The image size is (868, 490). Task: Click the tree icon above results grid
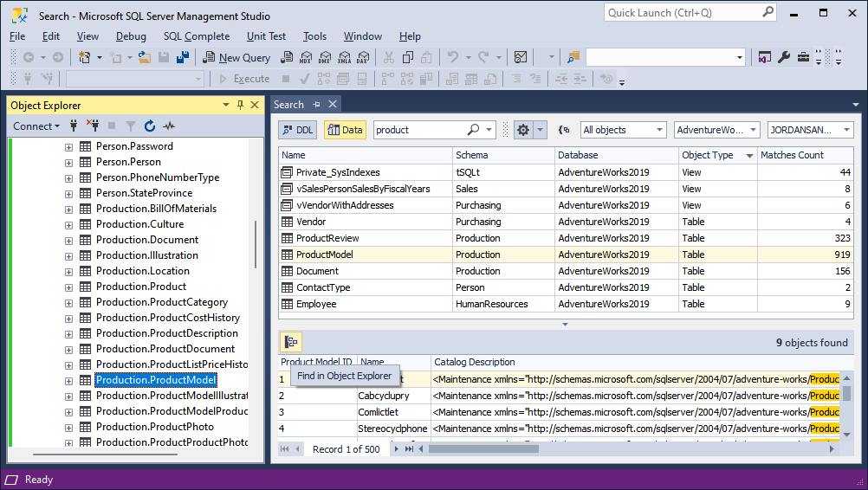point(291,342)
